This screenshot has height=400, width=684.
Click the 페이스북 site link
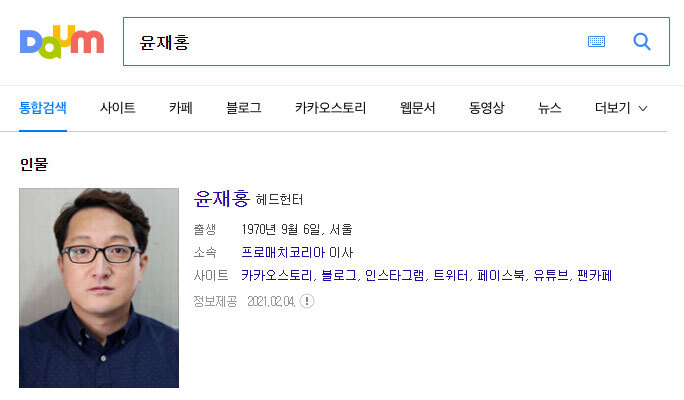coord(501,275)
